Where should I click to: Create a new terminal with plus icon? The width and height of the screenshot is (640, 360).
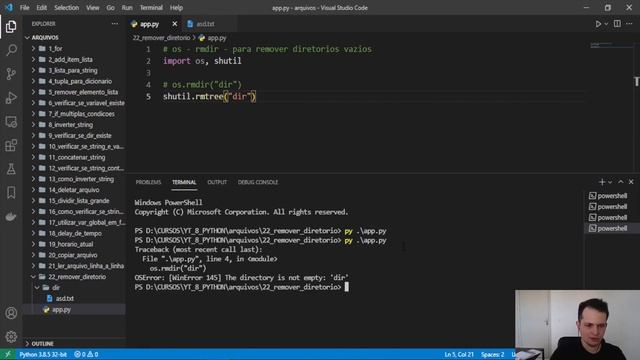602,182
